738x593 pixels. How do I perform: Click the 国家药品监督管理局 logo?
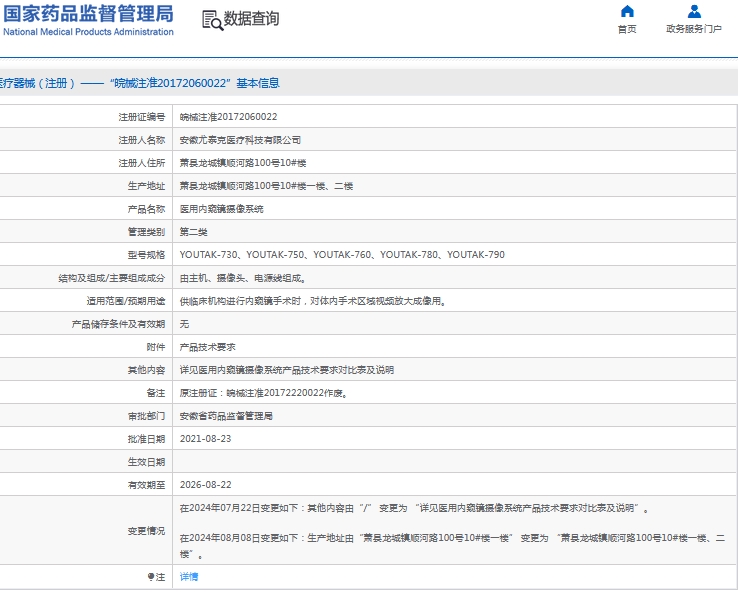88,14
